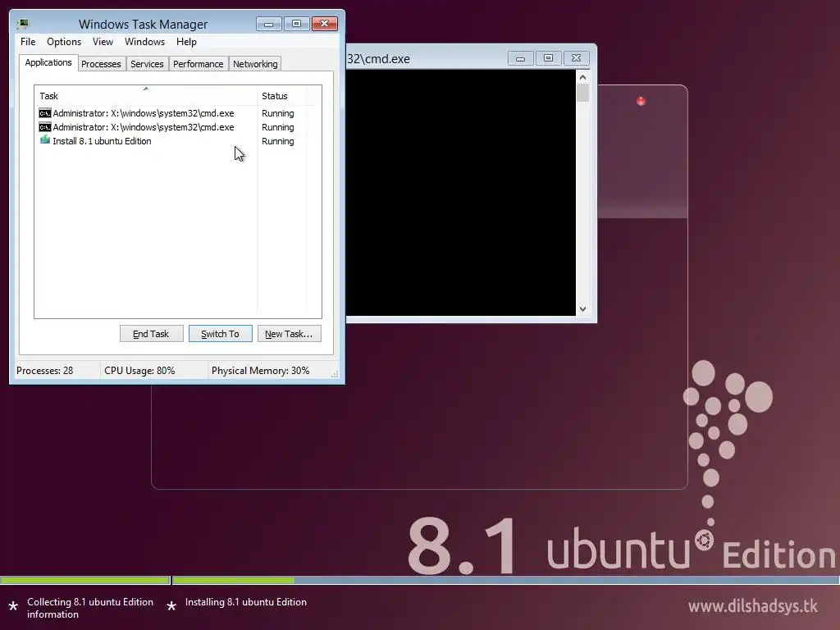
Task: Click the Switch To button
Action: coord(220,334)
